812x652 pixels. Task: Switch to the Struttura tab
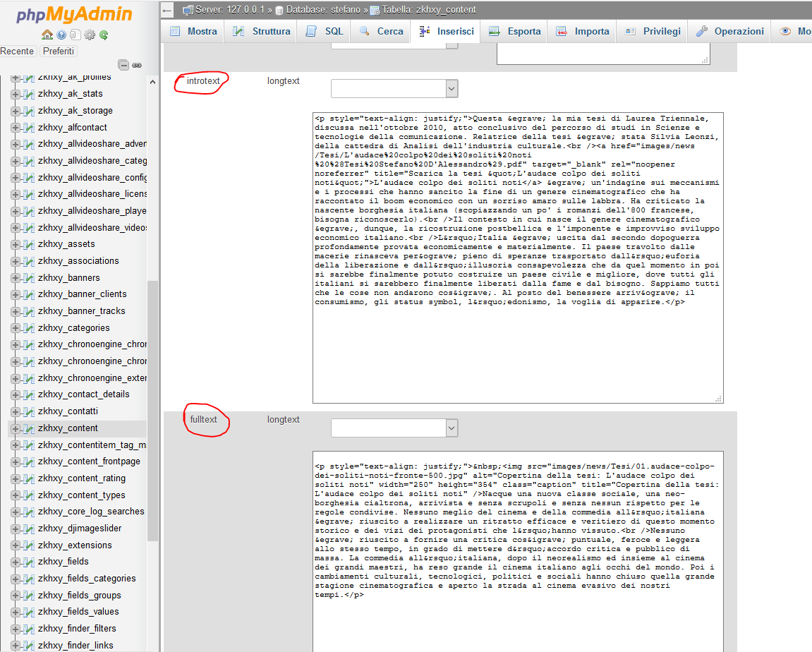click(x=261, y=31)
